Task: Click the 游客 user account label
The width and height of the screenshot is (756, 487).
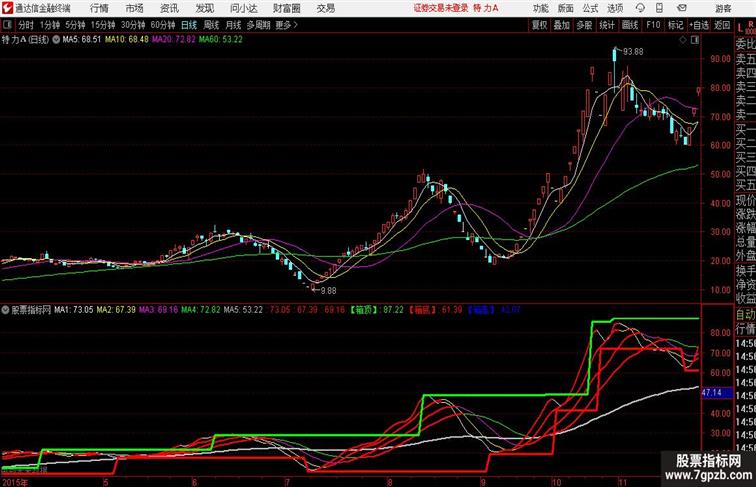Action: pyautogui.click(x=723, y=8)
